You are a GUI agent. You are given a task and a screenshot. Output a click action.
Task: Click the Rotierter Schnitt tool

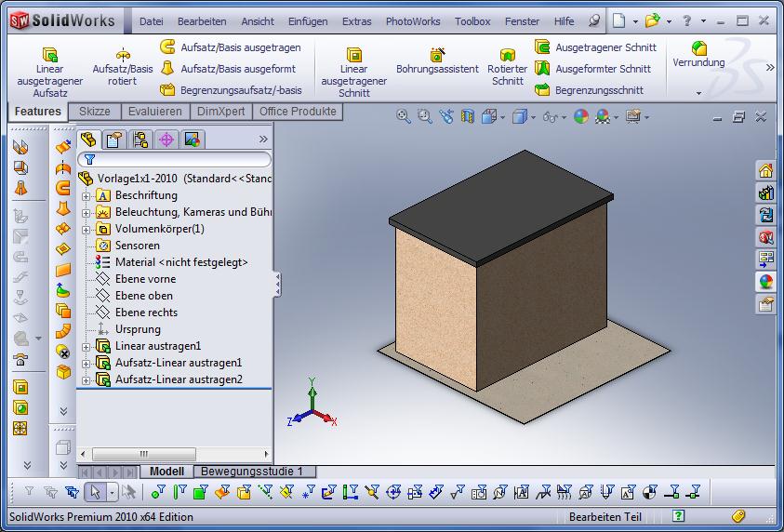(x=508, y=68)
